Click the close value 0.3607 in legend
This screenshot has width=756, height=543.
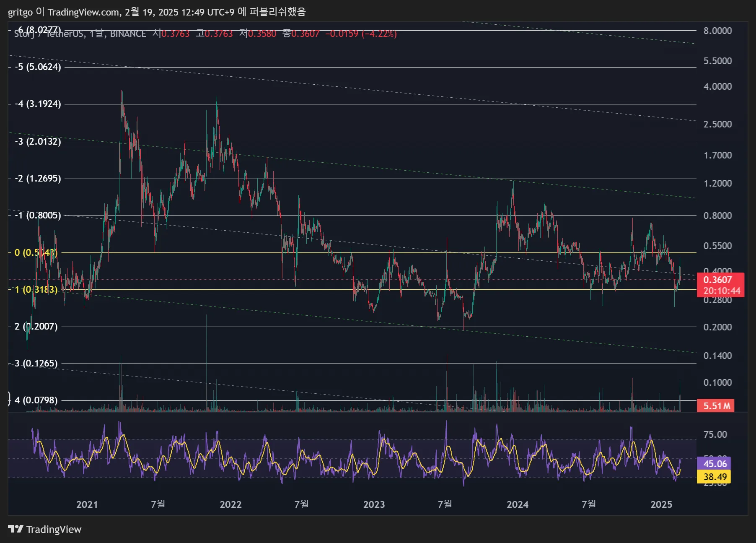coord(306,34)
